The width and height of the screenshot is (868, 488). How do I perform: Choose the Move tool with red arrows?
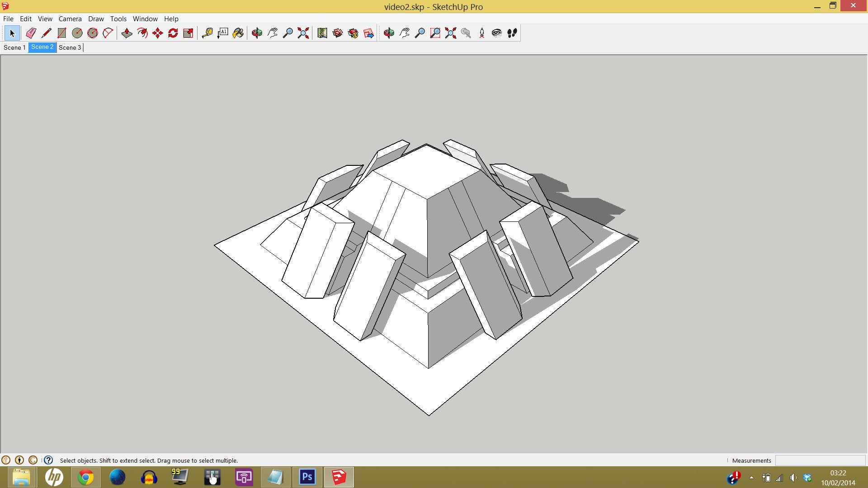[157, 33]
